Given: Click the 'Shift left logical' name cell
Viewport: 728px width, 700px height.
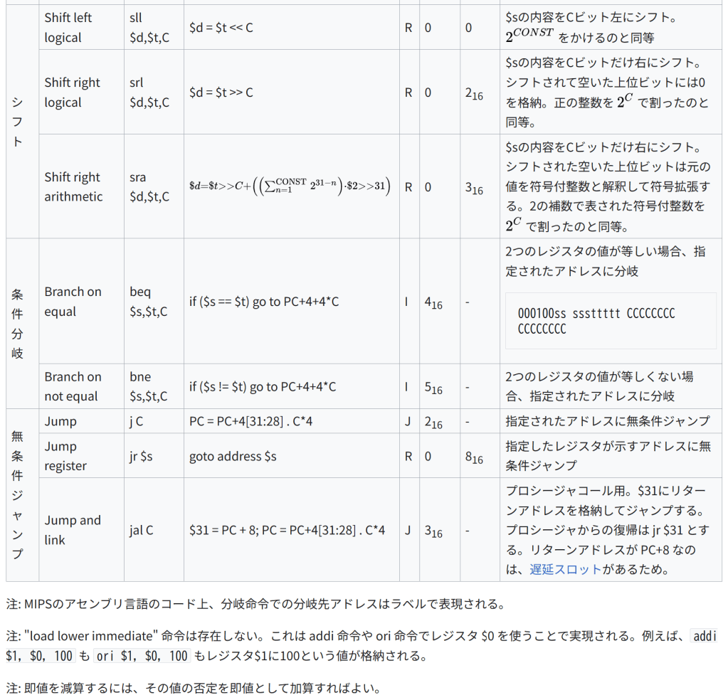Looking at the screenshot, I should pyautogui.click(x=68, y=28).
